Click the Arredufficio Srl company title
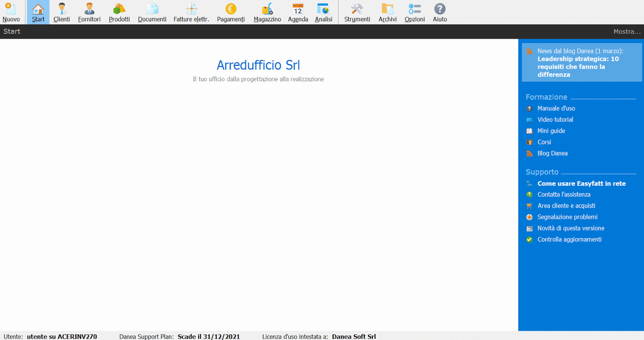The height and width of the screenshot is (340, 644). tap(258, 65)
